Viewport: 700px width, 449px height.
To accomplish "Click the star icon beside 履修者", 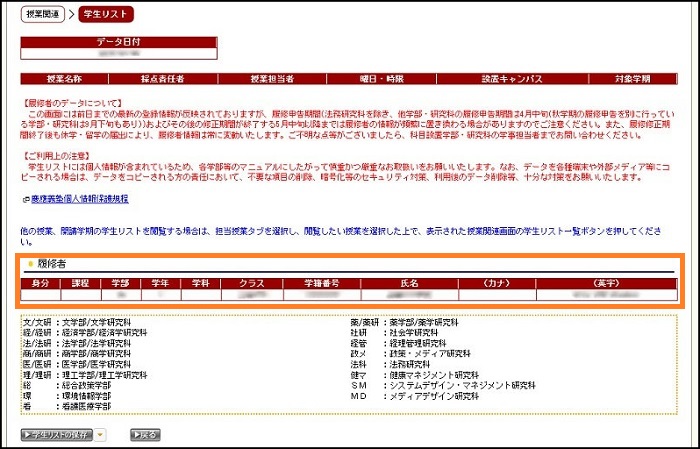I will click(30, 264).
